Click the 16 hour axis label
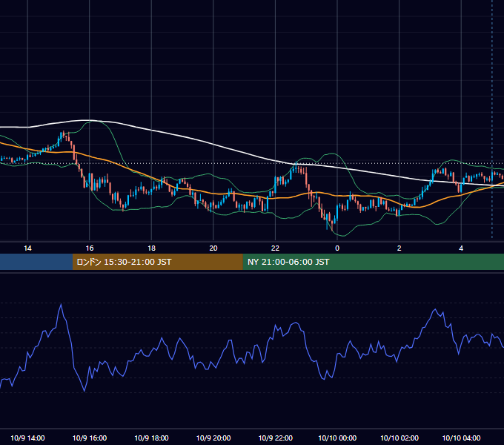The height and width of the screenshot is (445, 504). click(x=90, y=248)
